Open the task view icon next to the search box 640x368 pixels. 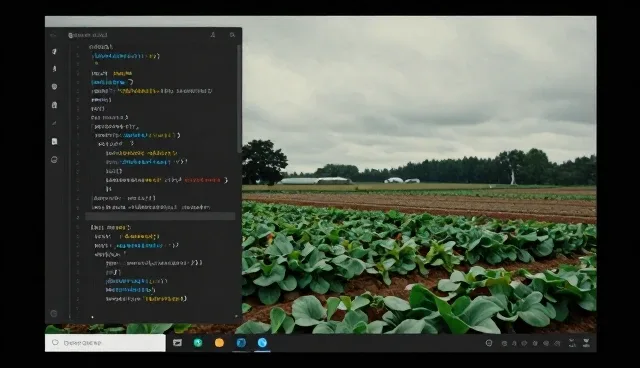177,343
